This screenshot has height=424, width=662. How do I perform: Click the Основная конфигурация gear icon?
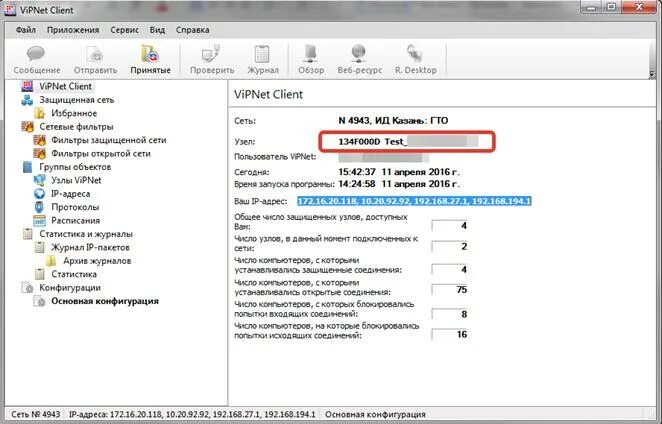(x=40, y=301)
